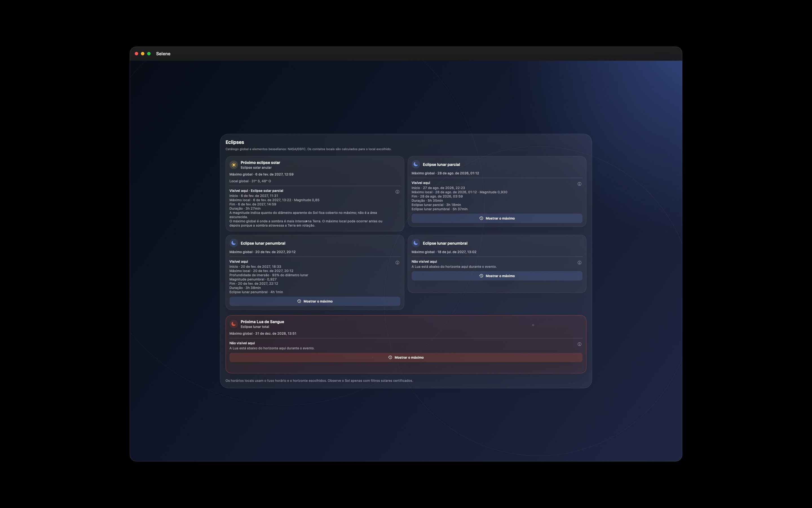
Task: Click Duração · 3h 27min line
Action: click(245, 209)
